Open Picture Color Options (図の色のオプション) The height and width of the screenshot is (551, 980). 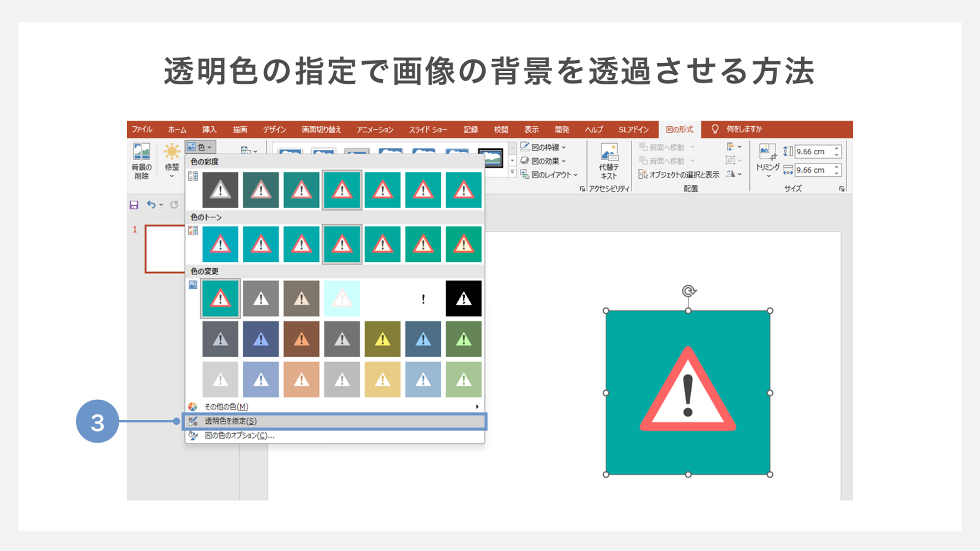point(335,436)
